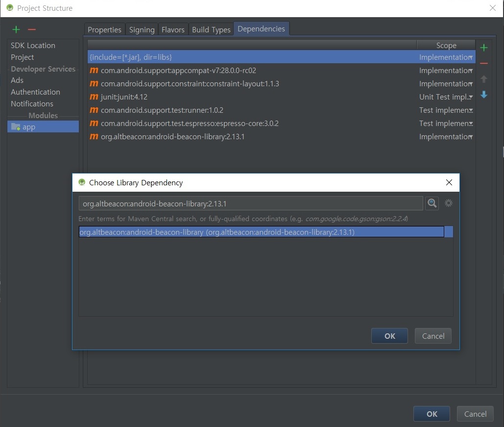
Task: Open scope dropdown for appcompat-v7 dependency
Action: [x=471, y=71]
